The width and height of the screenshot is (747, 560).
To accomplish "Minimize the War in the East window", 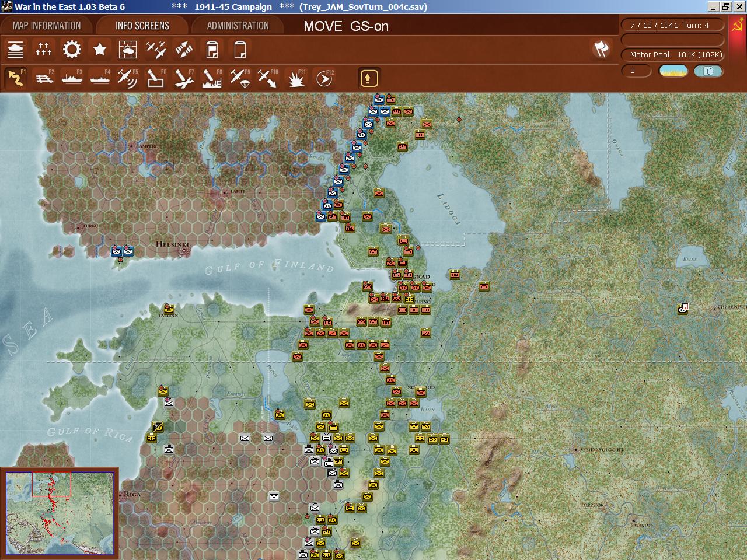I will click(x=714, y=7).
